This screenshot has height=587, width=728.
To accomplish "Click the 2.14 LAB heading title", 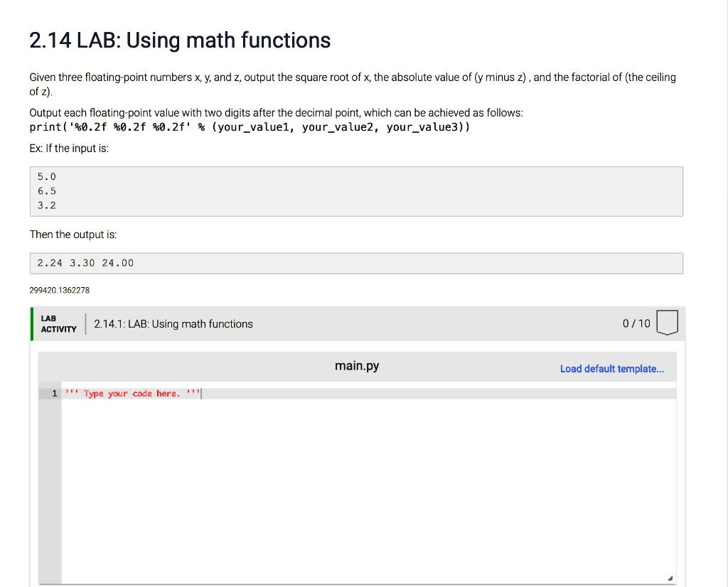I will pos(179,41).
